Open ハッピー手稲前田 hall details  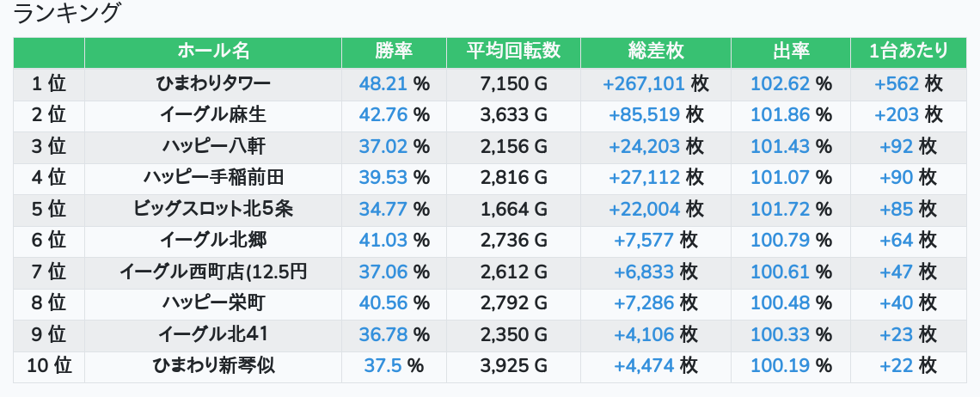pyautogui.click(x=213, y=178)
